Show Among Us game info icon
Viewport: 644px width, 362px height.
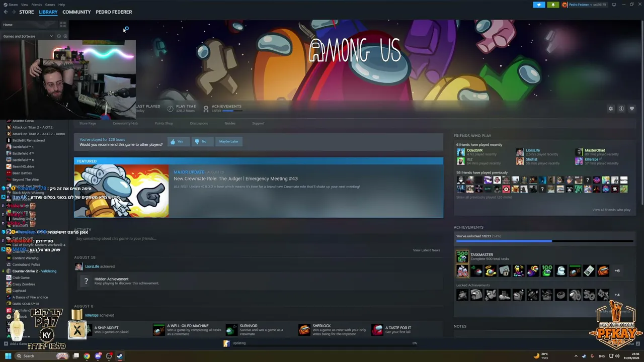[x=621, y=109]
